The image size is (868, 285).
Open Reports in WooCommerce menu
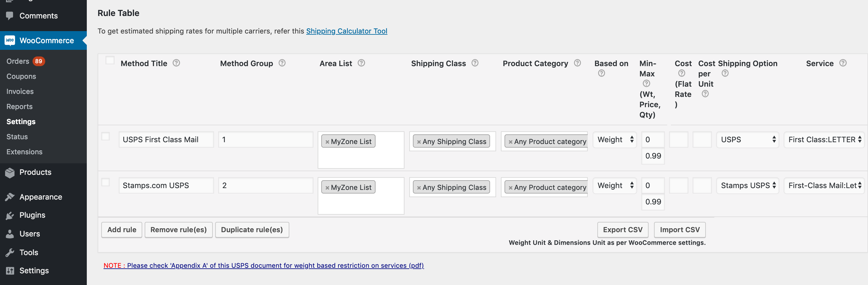coord(20,107)
